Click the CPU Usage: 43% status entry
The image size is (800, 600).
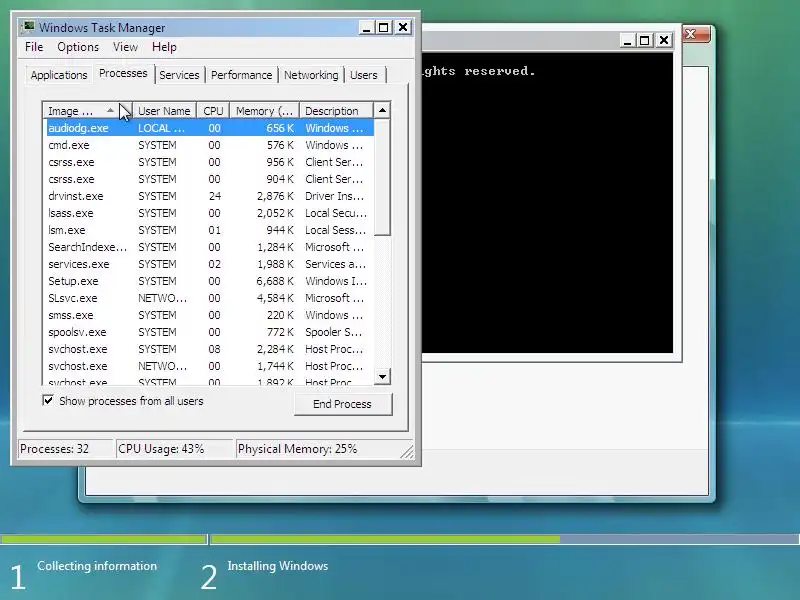click(174, 449)
